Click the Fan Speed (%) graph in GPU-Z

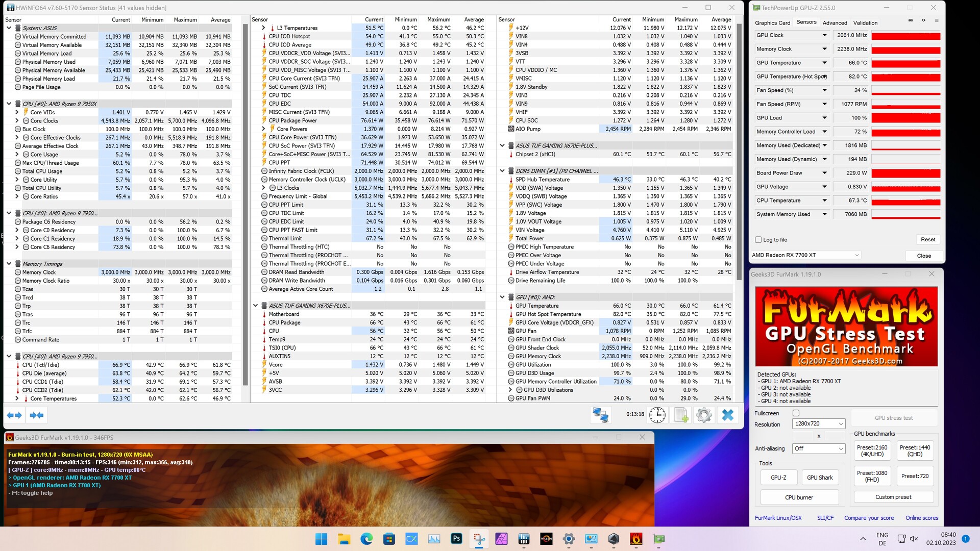tap(906, 91)
